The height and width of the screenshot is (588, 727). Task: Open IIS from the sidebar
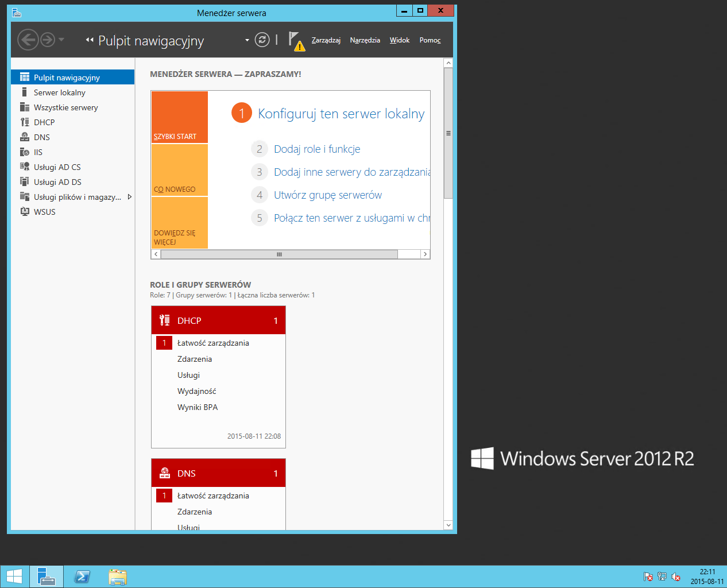38,152
